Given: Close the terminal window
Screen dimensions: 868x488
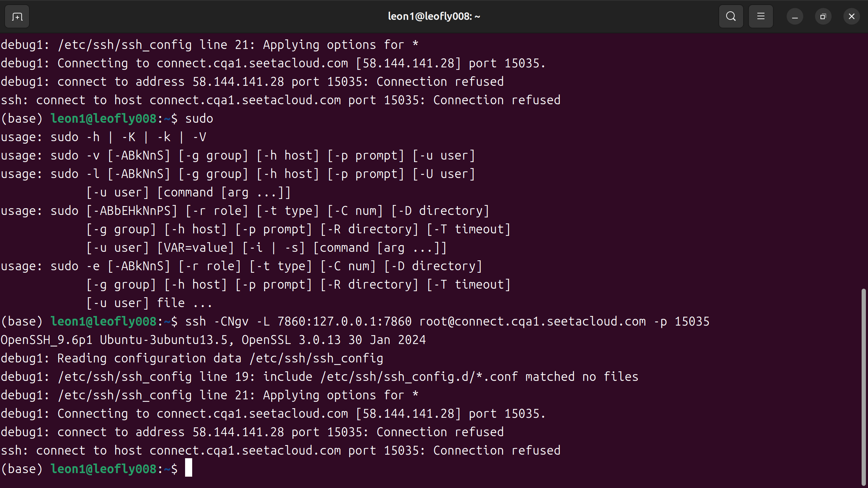Looking at the screenshot, I should [x=852, y=16].
